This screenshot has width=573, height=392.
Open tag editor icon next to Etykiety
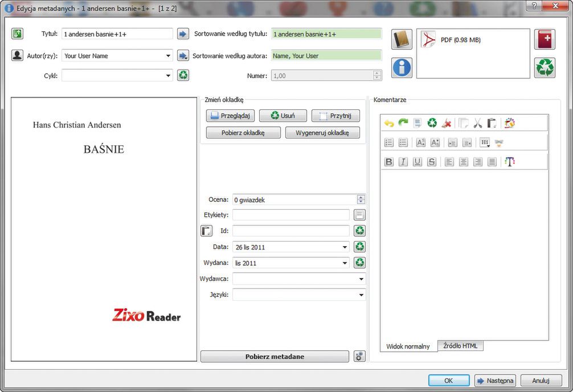click(x=359, y=215)
